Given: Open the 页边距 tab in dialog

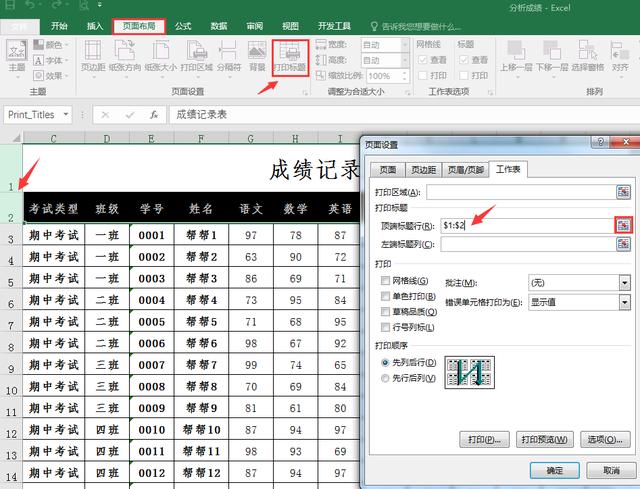Looking at the screenshot, I should click(423, 169).
